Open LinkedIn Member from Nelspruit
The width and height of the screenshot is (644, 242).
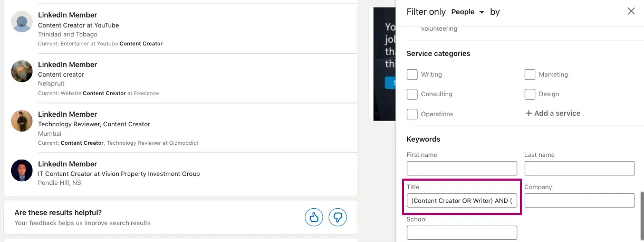coord(68,64)
